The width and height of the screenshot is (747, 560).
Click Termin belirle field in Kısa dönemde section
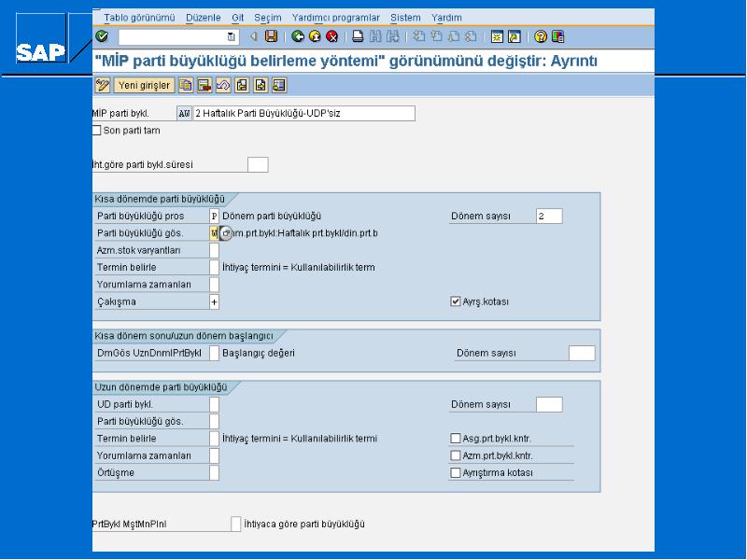pos(215,268)
